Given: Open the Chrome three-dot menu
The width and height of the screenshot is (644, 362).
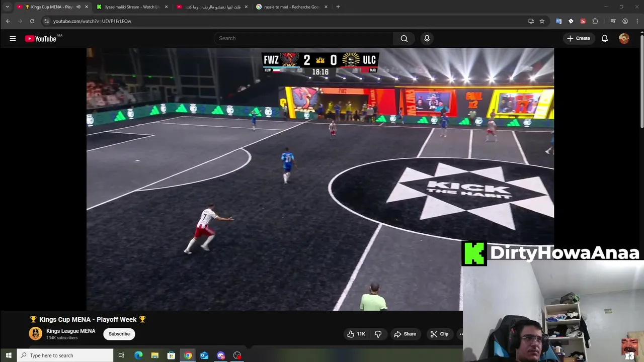Looking at the screenshot, I should pyautogui.click(x=637, y=21).
